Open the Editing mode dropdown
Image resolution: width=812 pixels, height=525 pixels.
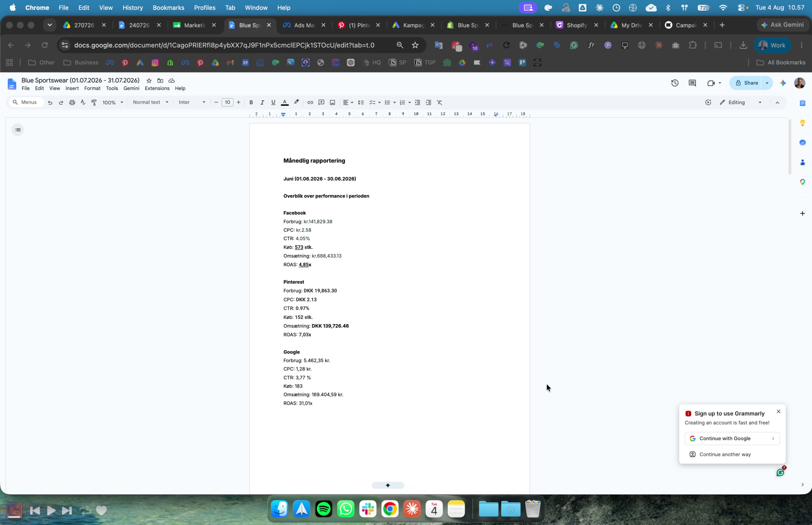coord(741,102)
